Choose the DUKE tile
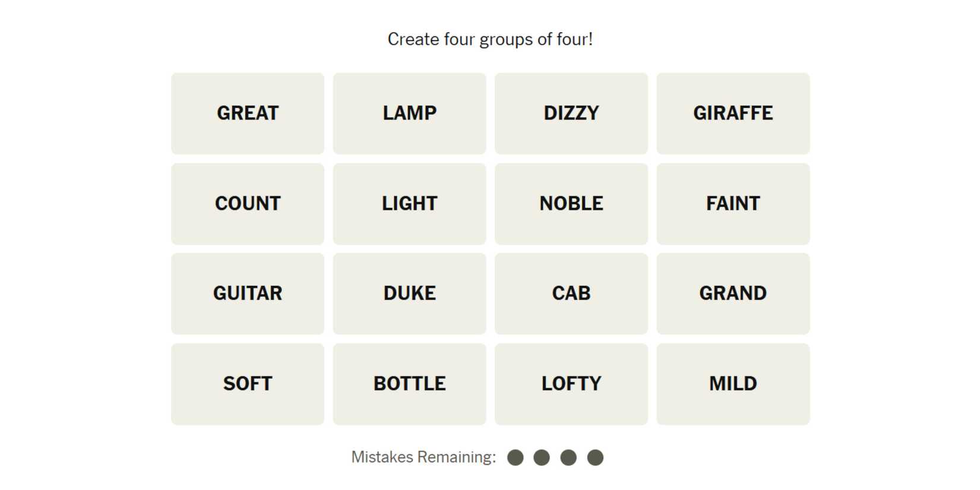Viewport: 980px width, 490px height. (x=409, y=293)
